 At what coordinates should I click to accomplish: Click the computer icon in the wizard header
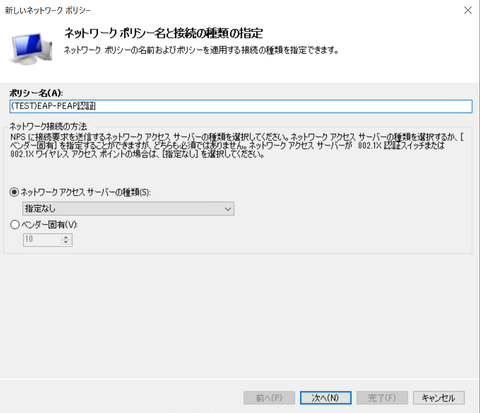[31, 49]
